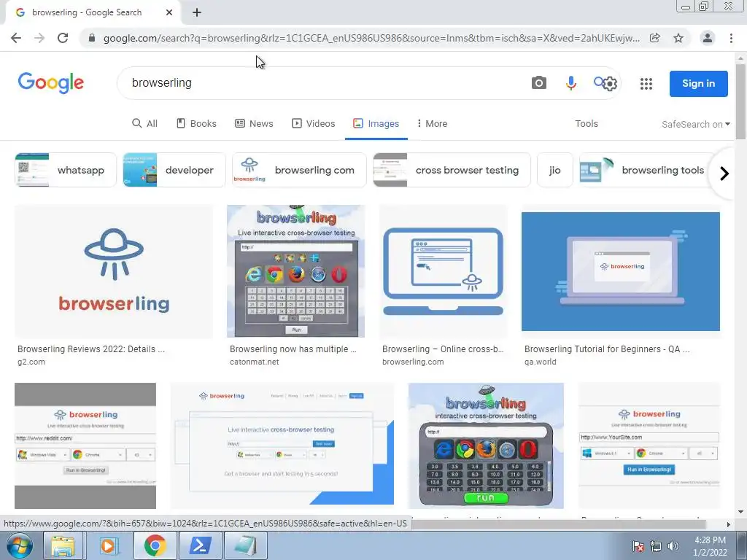Image resolution: width=747 pixels, height=560 pixels.
Task: Open the catonmat.net multiple browsers image
Action: 296,271
